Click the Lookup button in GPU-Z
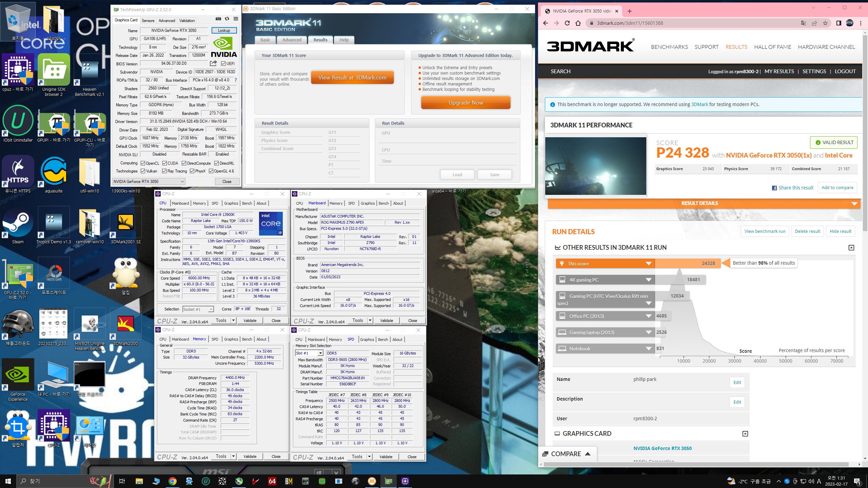 (224, 30)
